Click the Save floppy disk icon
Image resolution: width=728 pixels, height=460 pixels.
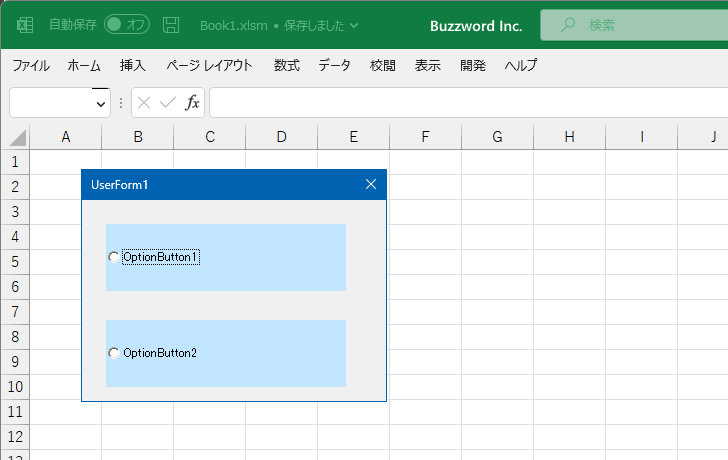tap(171, 25)
